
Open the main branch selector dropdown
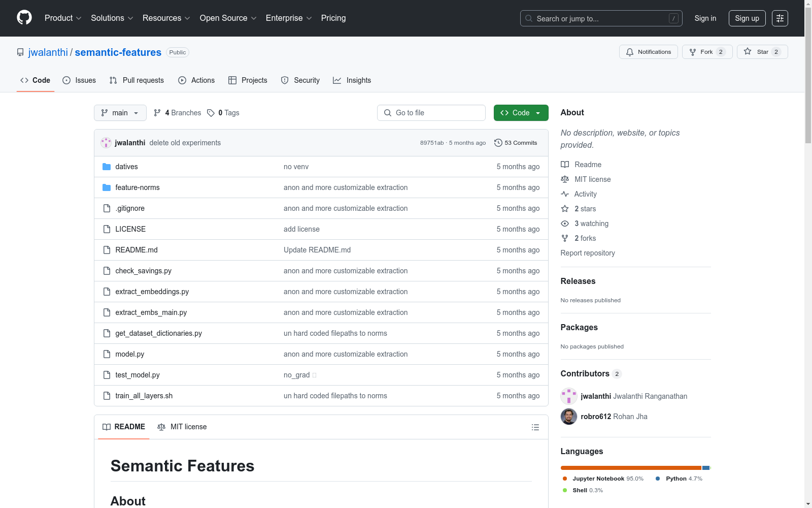(x=120, y=113)
